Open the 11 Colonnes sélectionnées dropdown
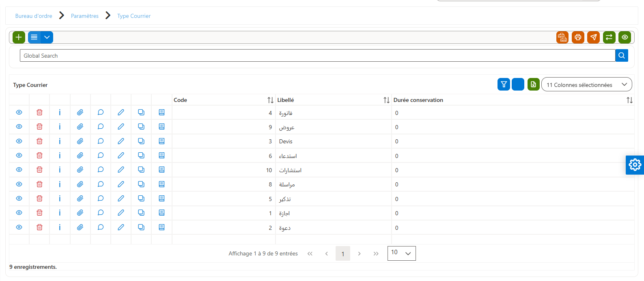 click(587, 84)
